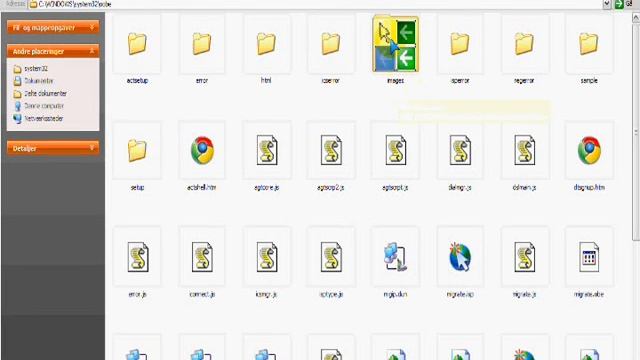Select the .dun dial-up connection file icon
This screenshot has width=640, height=360.
coord(395,257)
